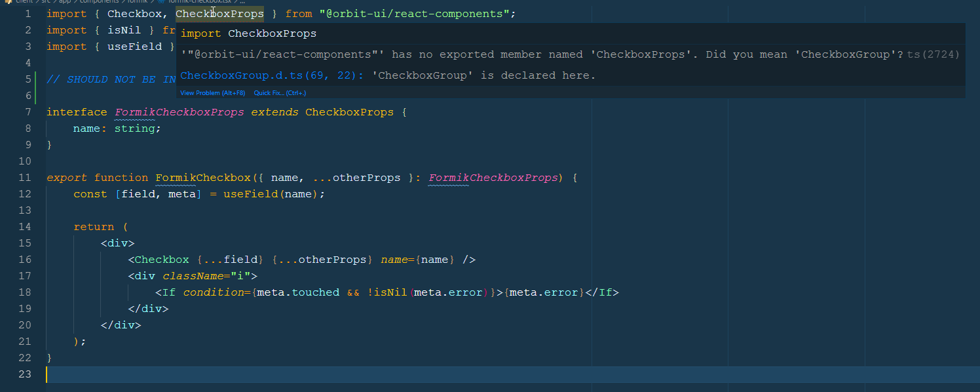Open the 'client' breadcrumb dropdown
This screenshot has height=392, width=980.
(x=24, y=3)
